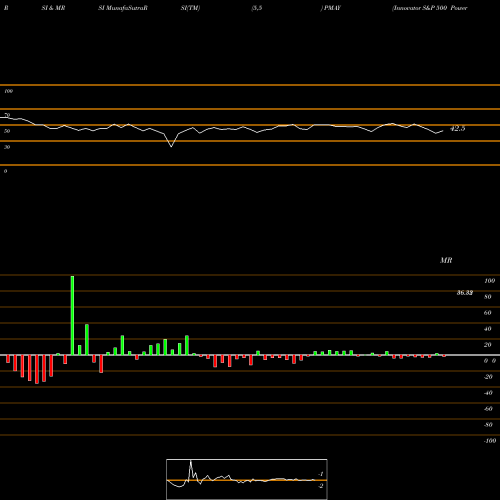
Task: Click the MR axis label -20
Action: point(488,377)
